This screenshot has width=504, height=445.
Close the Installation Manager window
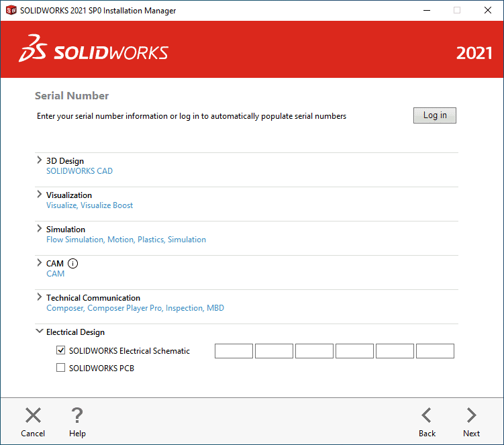(x=488, y=10)
